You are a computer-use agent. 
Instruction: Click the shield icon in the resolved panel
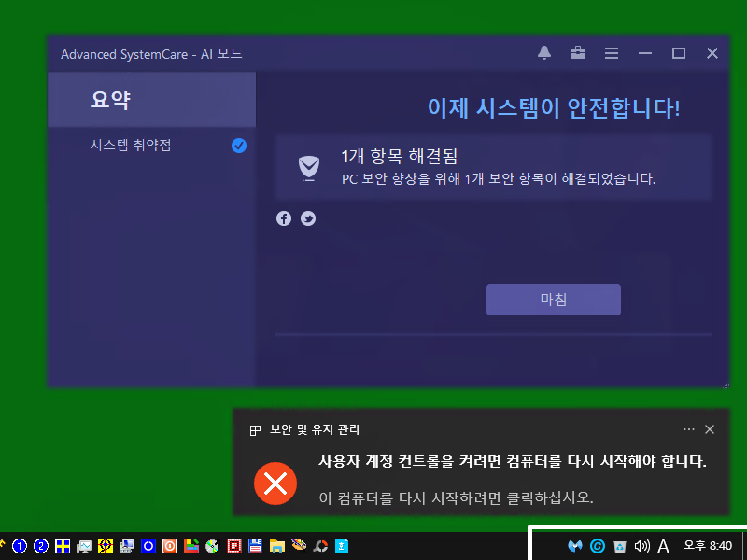[309, 168]
